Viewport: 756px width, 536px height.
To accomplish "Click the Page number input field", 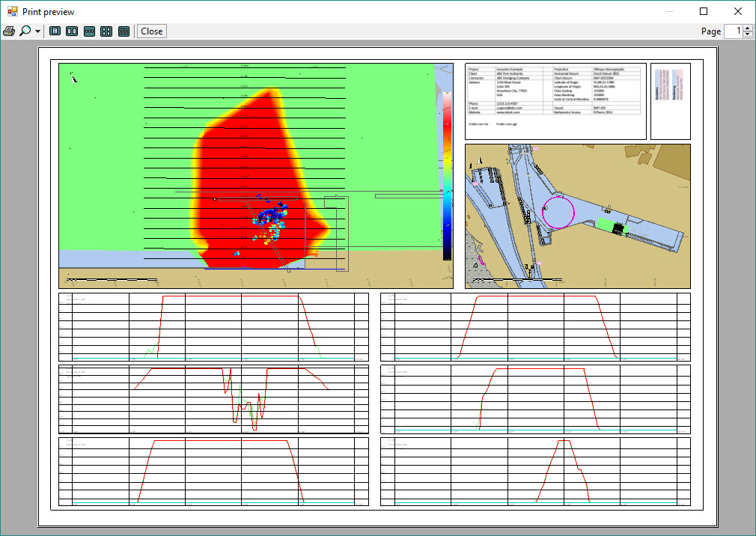I will tap(733, 31).
